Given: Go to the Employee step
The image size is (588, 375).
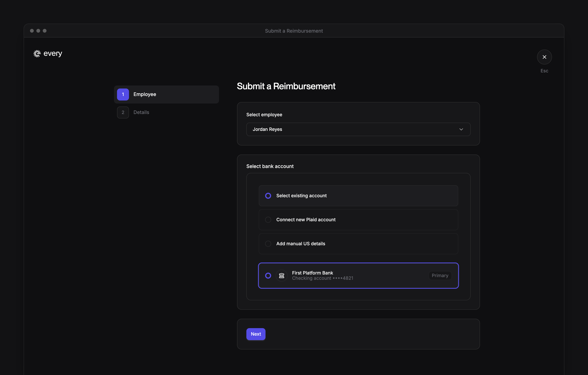Looking at the screenshot, I should pyautogui.click(x=166, y=94).
